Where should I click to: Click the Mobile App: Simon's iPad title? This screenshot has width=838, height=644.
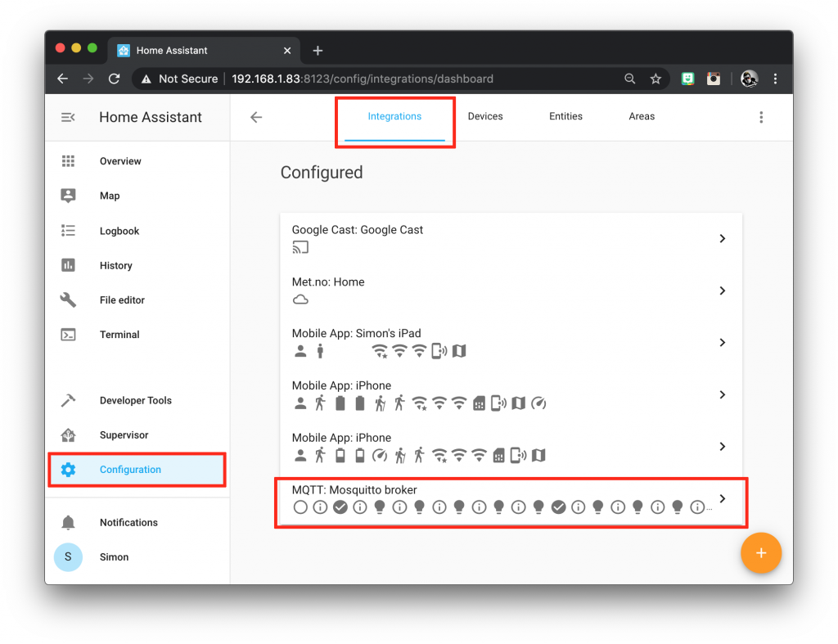point(356,334)
